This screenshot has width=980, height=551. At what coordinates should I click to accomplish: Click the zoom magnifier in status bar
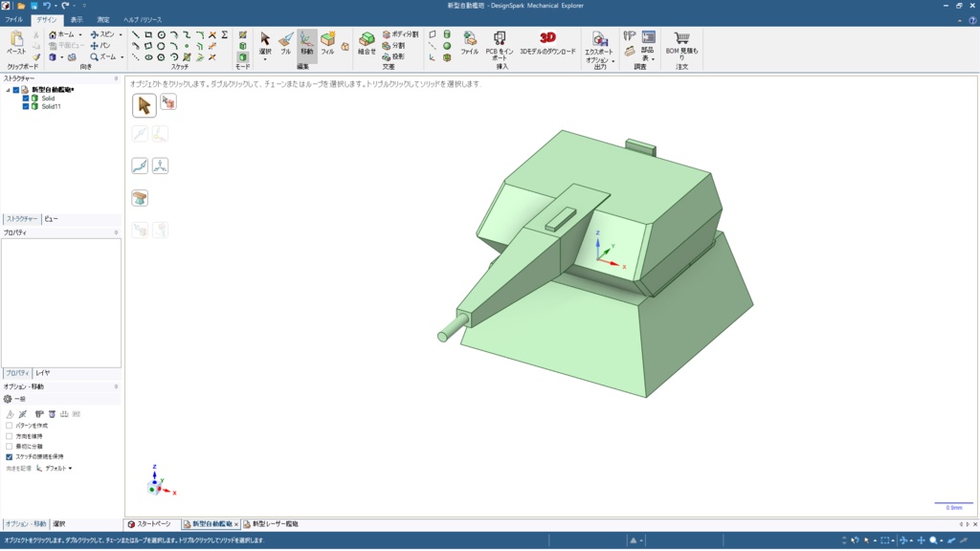pos(933,540)
